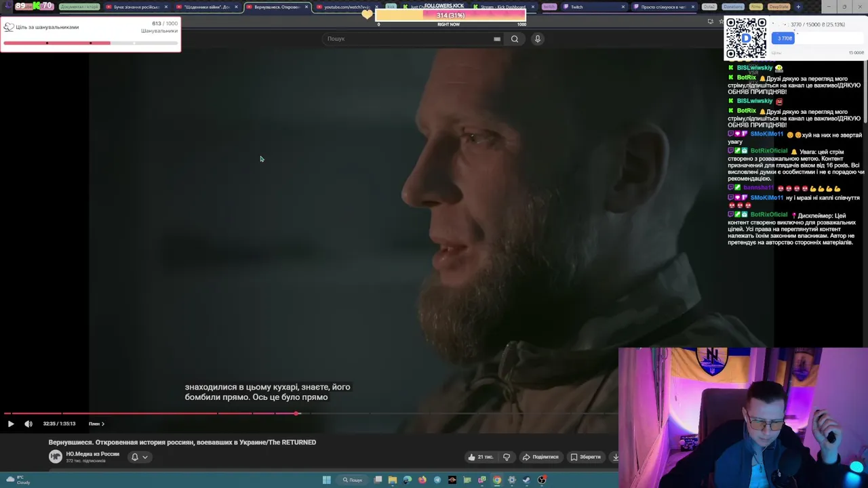The image size is (868, 488).
Task: Like the video (21 тис.)
Action: point(481,457)
